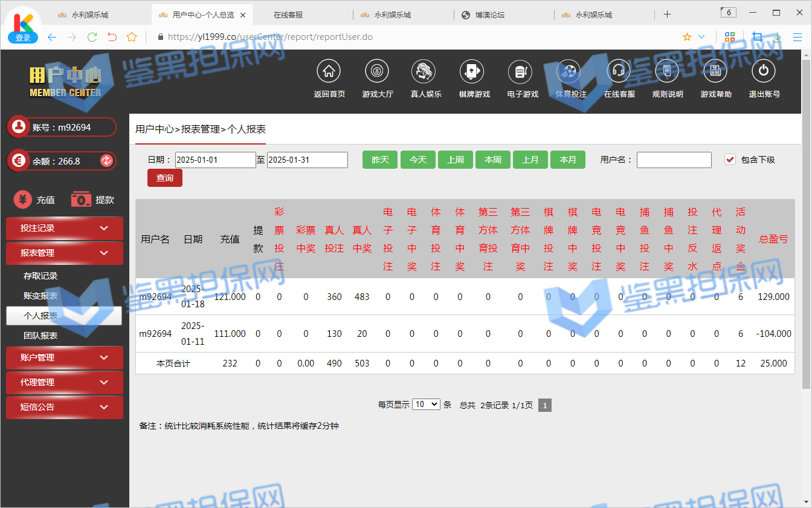This screenshot has height=508, width=812.
Task: Expand the 投注记录 sidebar menu
Action: pos(64,228)
